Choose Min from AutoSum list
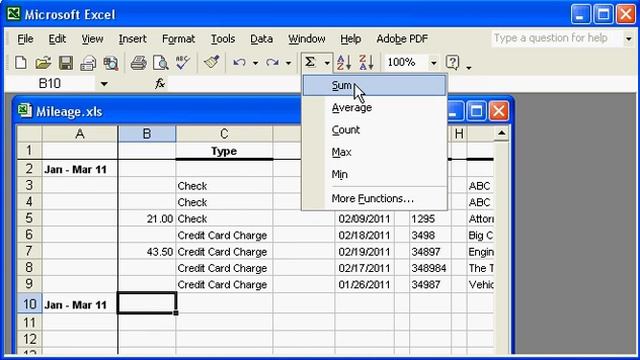The image size is (640, 360). point(374,174)
